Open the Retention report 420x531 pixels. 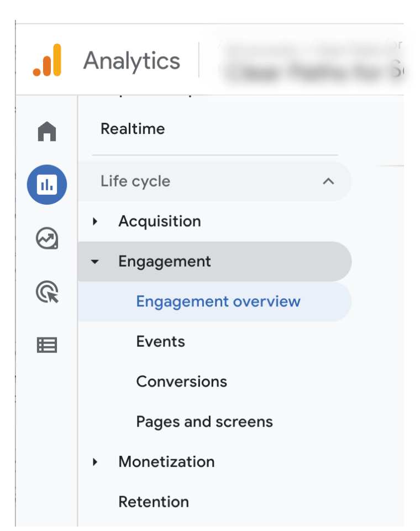click(x=154, y=502)
